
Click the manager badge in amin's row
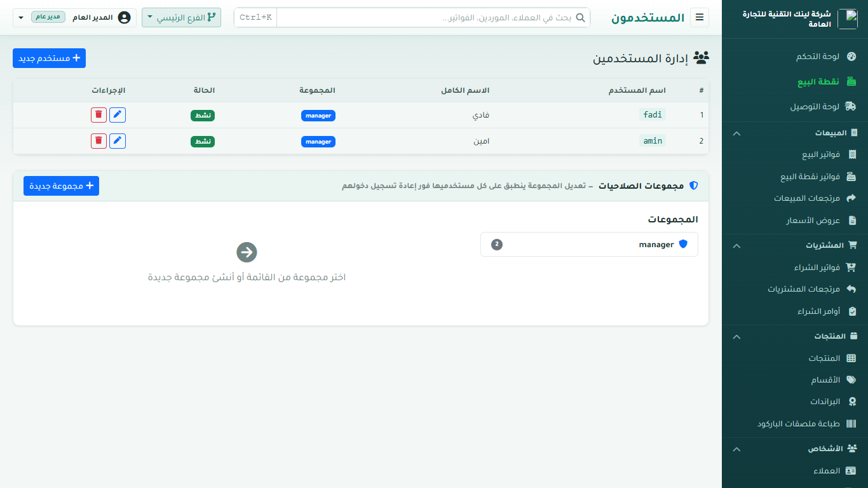click(318, 142)
